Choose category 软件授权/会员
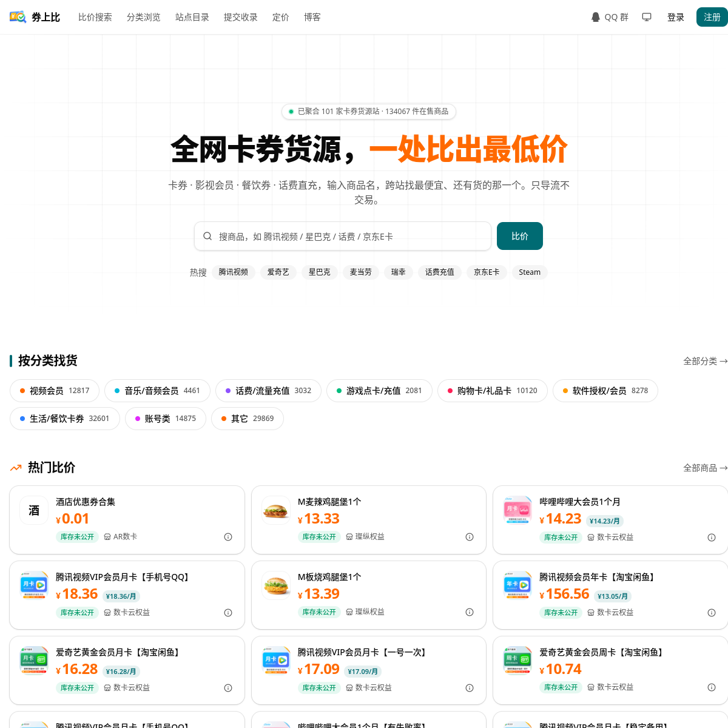Viewport: 728px width, 728px height. (605, 391)
